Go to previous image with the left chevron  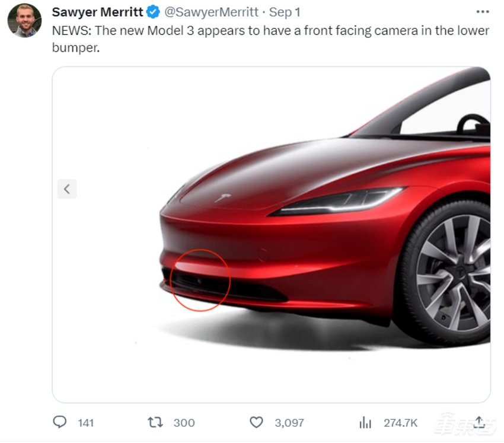pos(66,188)
